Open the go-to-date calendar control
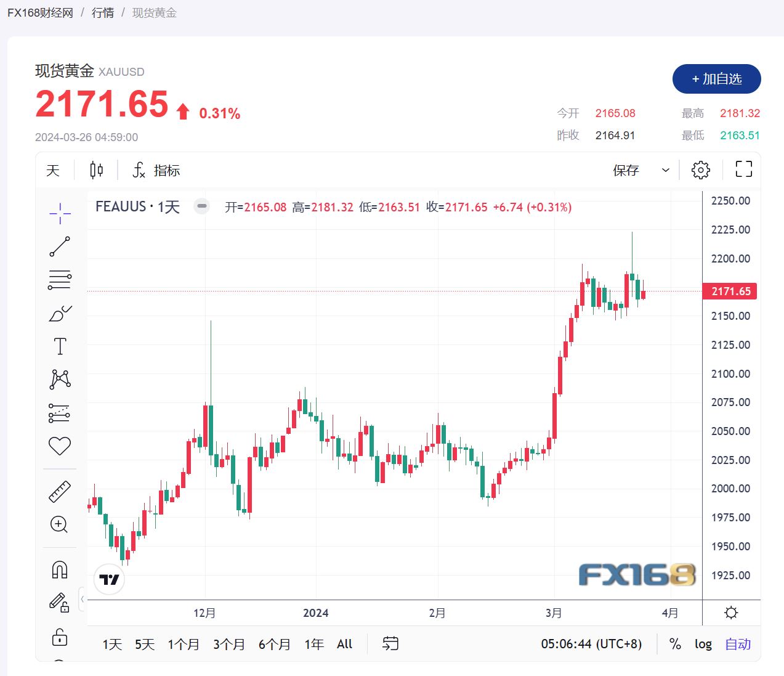784x676 pixels. [x=390, y=643]
